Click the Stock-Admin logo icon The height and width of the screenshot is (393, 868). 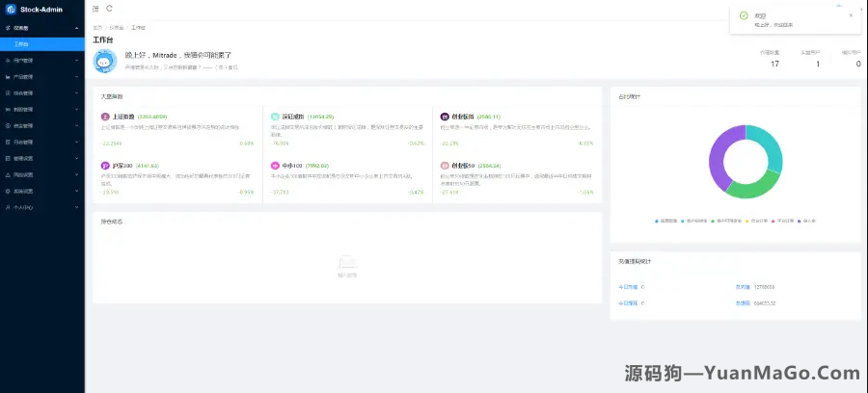point(11,9)
